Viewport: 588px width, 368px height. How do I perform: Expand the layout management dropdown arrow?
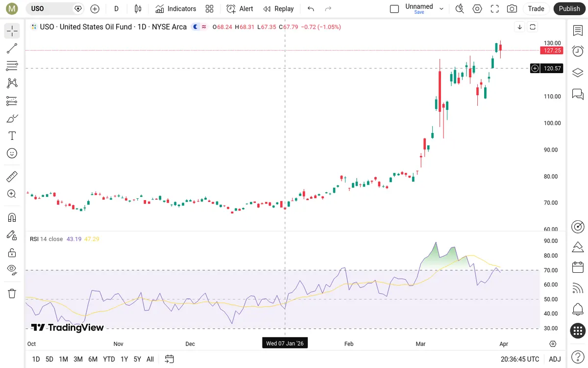pos(441,9)
